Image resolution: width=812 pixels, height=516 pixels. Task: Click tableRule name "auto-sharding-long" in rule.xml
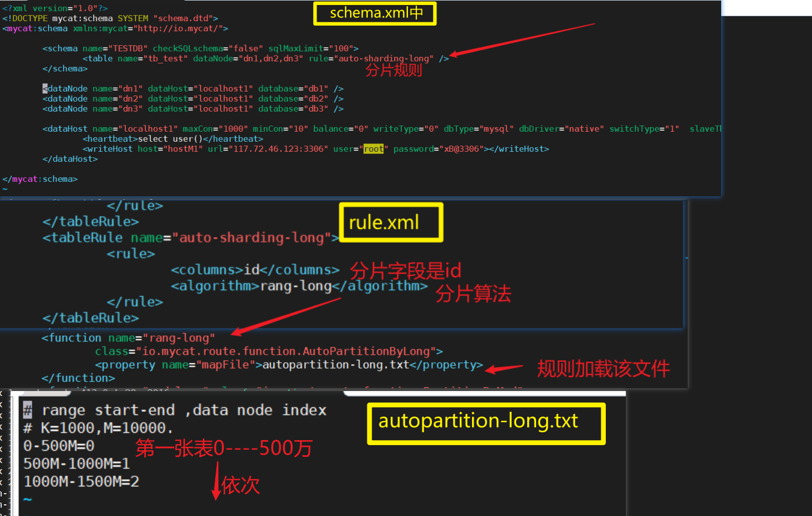[252, 238]
